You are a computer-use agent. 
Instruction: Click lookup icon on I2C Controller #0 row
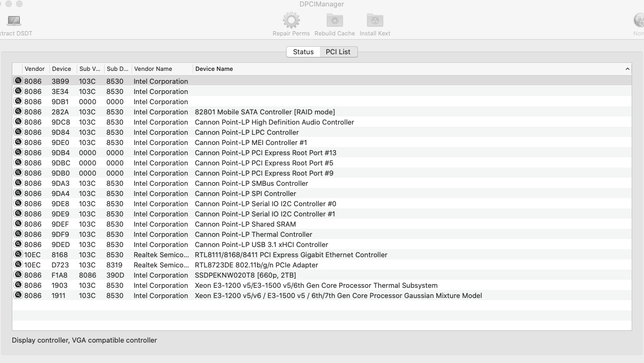coord(18,203)
